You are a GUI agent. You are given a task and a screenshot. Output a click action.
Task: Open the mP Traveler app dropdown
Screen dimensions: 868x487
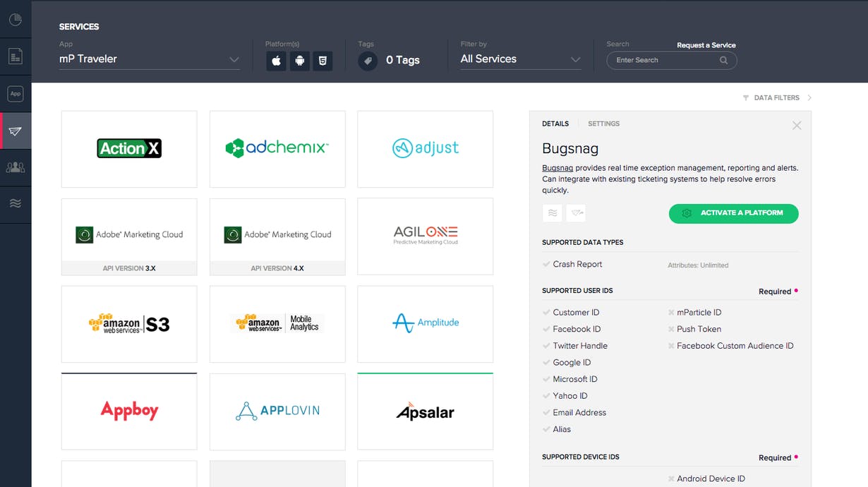[150, 59]
